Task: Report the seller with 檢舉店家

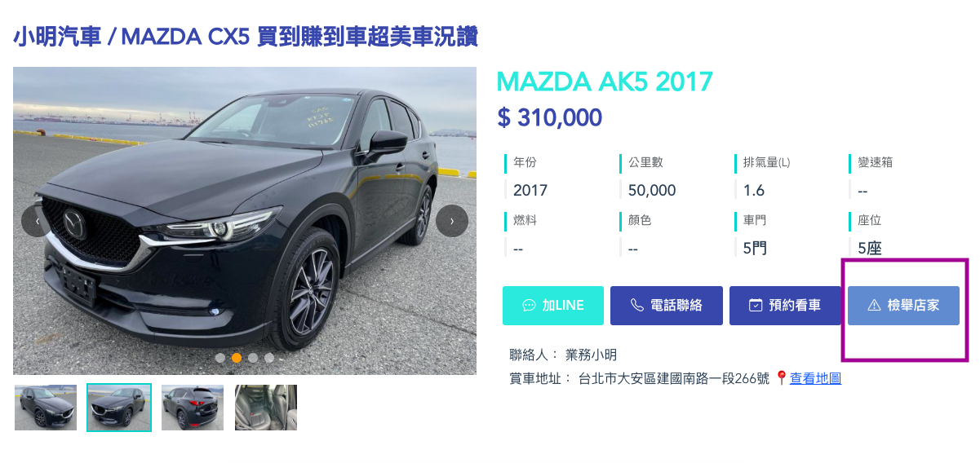Action: [x=903, y=306]
